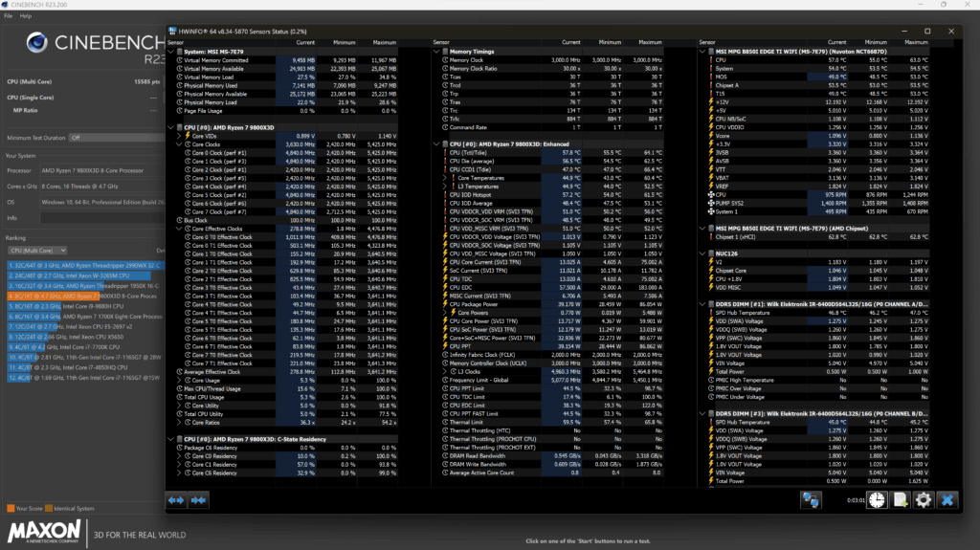Select the Thermal Throttling (HTC) row

[x=552, y=430]
